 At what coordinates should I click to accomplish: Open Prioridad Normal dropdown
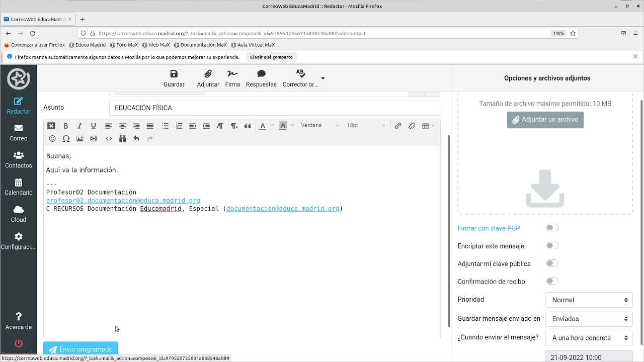coord(589,300)
